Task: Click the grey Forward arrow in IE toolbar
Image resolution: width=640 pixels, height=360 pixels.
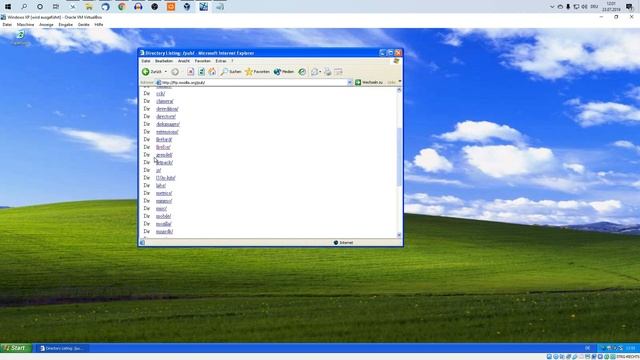Action: (x=175, y=72)
